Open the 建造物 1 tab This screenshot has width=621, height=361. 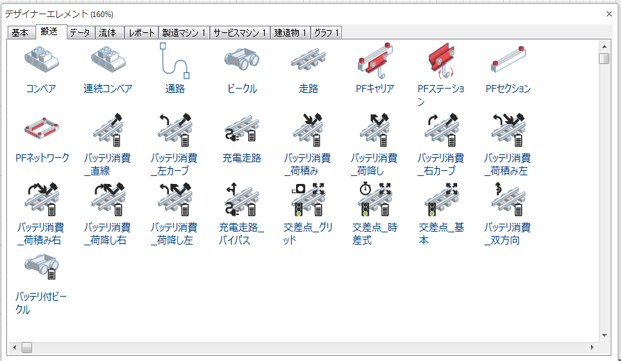coord(290,32)
